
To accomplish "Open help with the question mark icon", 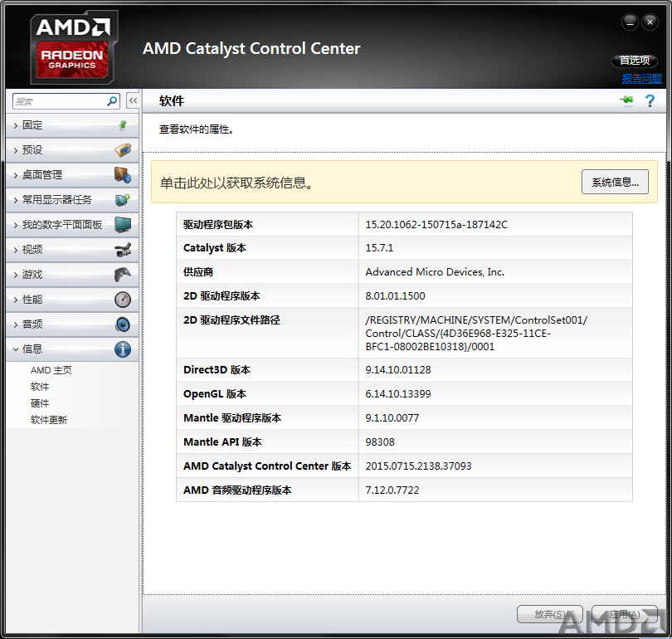I will click(650, 101).
